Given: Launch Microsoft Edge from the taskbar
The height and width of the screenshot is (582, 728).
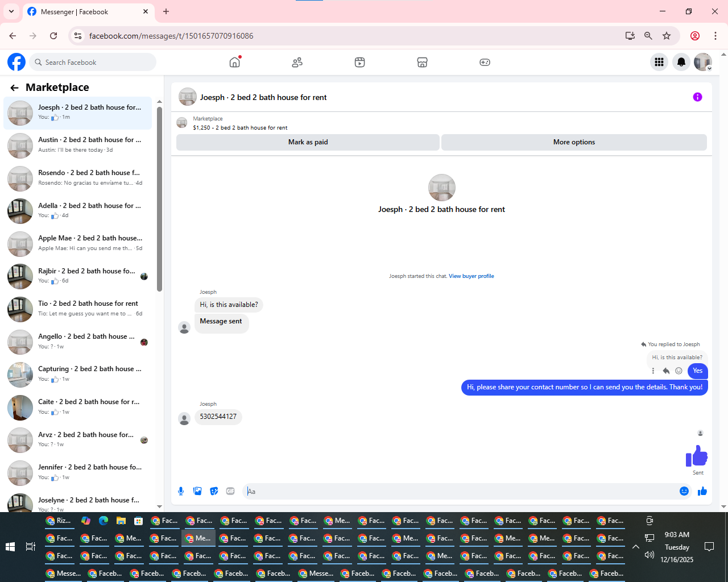Looking at the screenshot, I should coord(104,521).
